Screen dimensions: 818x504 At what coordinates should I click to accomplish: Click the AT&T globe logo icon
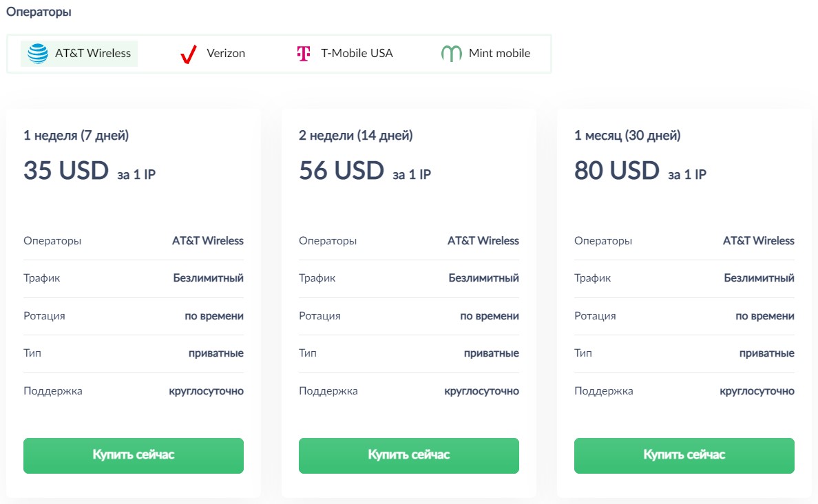pyautogui.click(x=38, y=53)
